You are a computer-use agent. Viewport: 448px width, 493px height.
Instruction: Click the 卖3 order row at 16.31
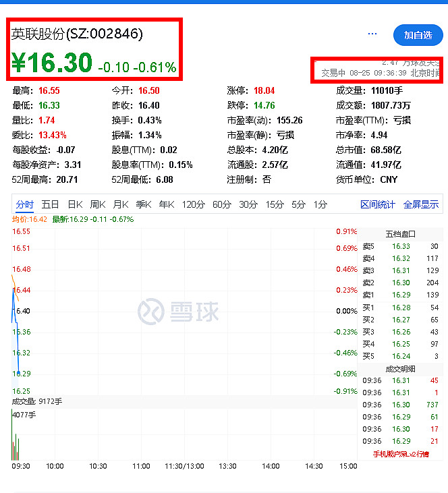coord(401,270)
